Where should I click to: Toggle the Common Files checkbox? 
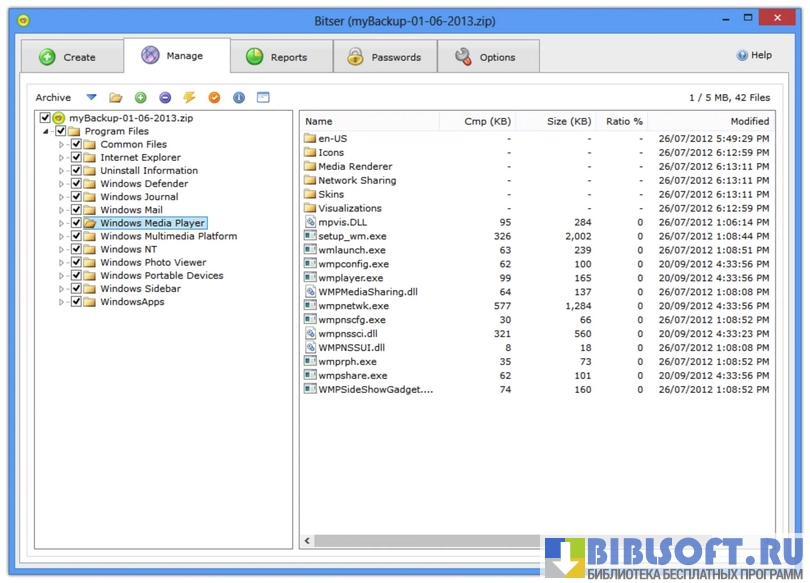click(77, 145)
